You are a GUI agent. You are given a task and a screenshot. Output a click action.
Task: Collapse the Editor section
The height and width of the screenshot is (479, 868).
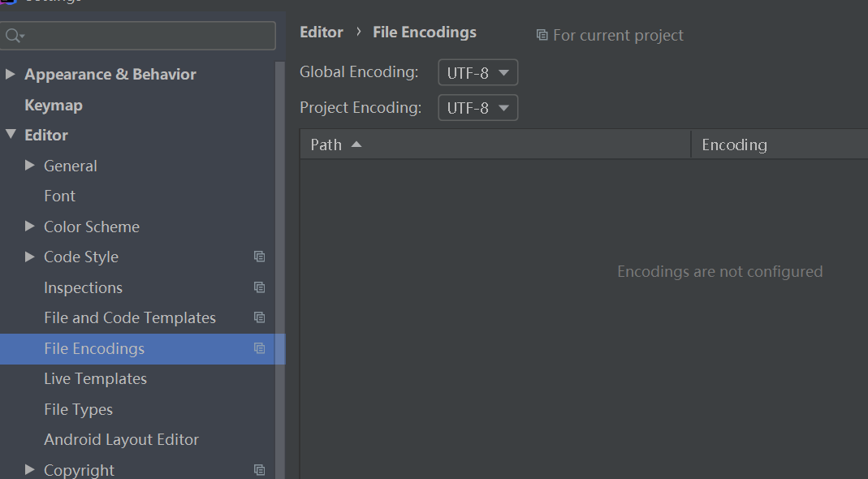click(11, 135)
